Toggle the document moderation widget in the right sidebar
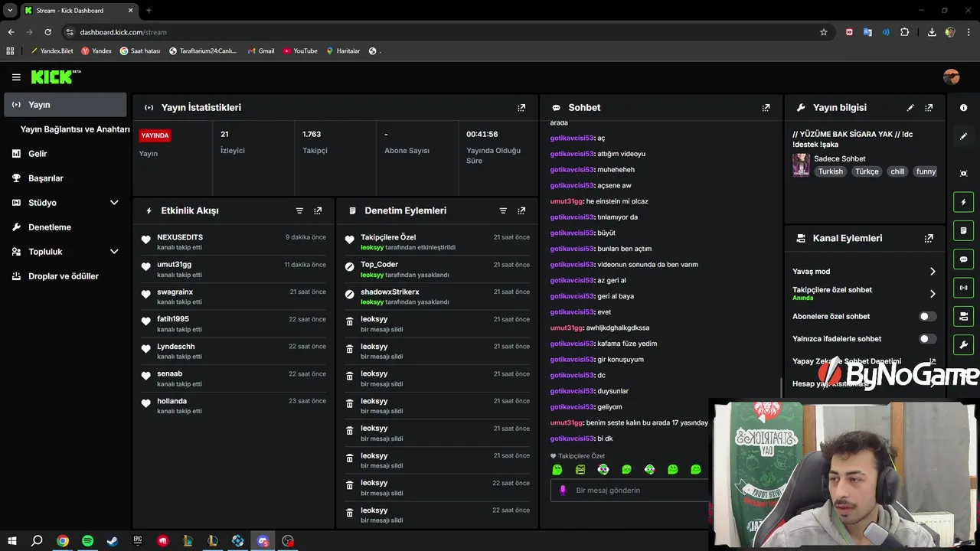This screenshot has width=980, height=551. pyautogui.click(x=964, y=230)
